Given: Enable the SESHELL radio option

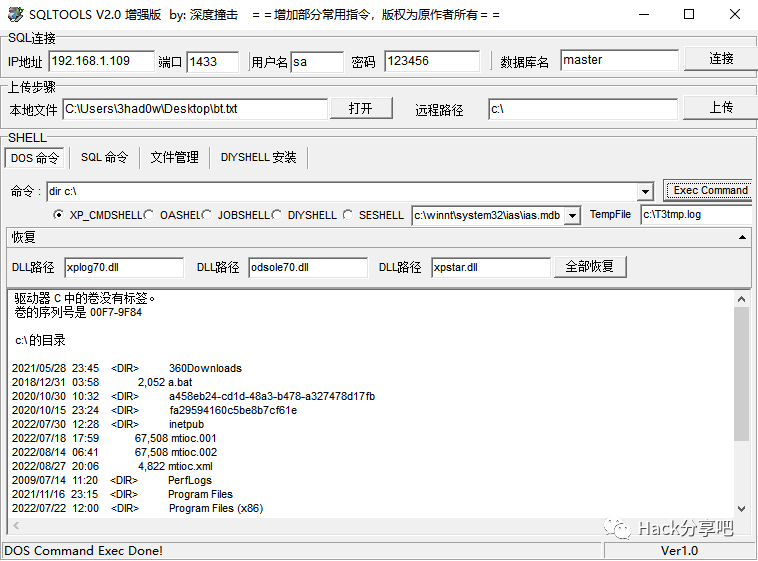Looking at the screenshot, I should 348,215.
